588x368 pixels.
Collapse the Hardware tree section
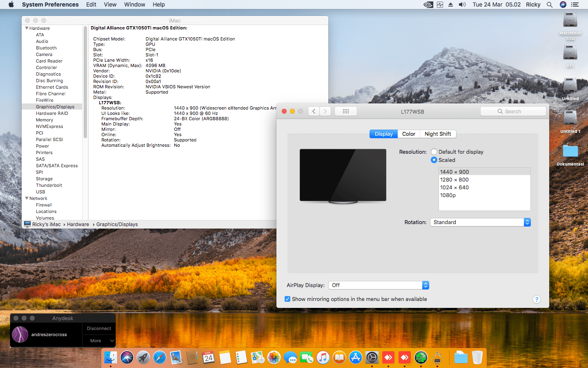pos(27,28)
